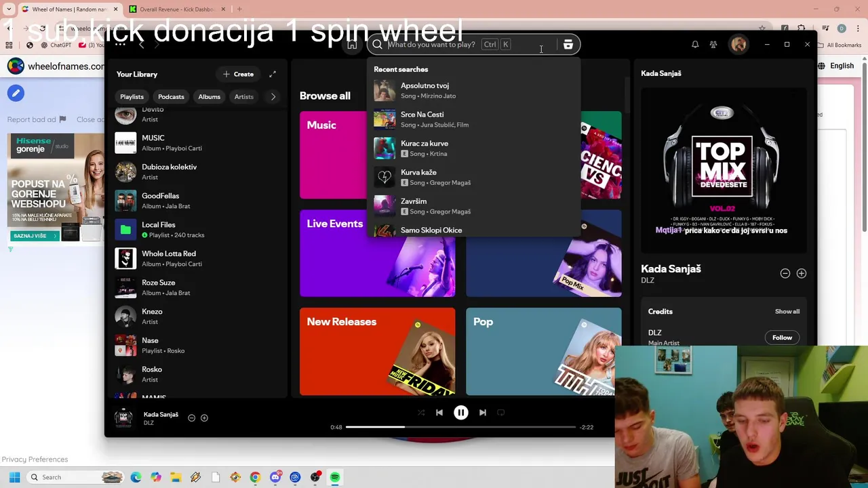Go to the previous track
This screenshot has height=488, width=868.
pos(439,412)
